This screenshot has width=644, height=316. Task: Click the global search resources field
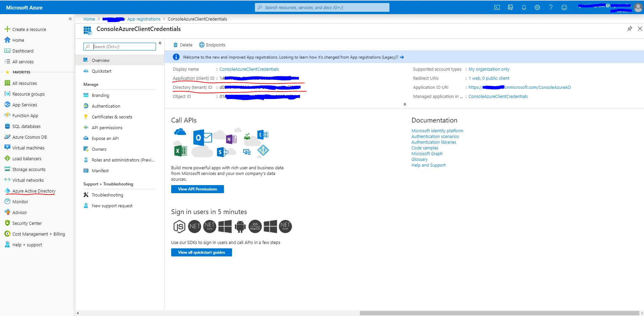point(322,7)
